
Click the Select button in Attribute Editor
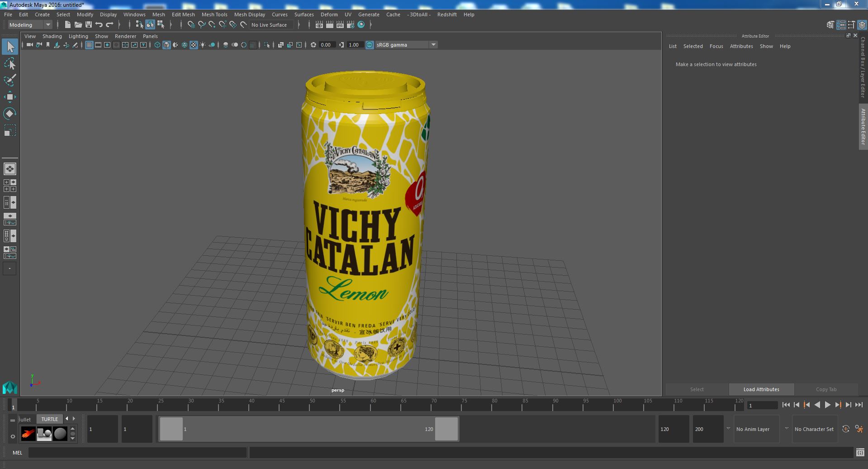pyautogui.click(x=697, y=389)
